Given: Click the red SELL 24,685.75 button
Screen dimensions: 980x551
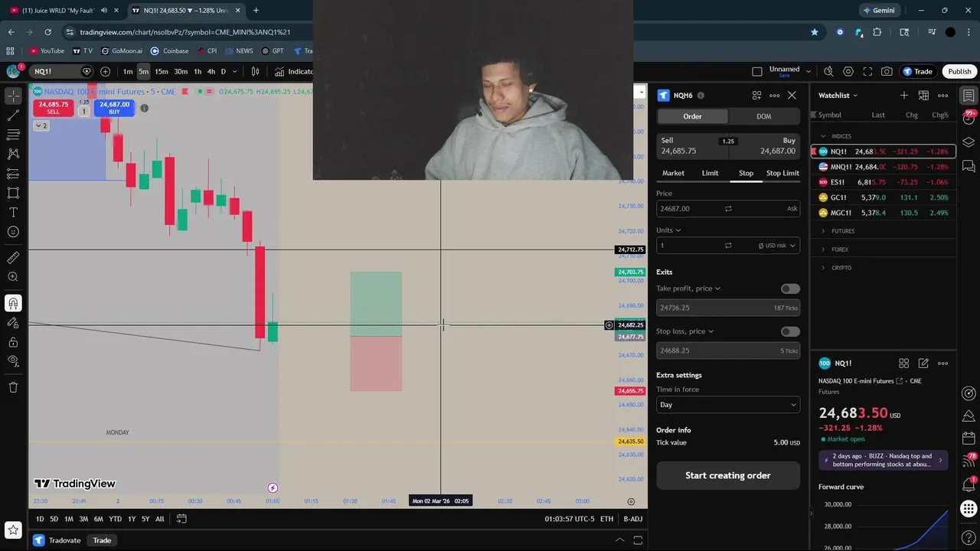Looking at the screenshot, I should [53, 108].
